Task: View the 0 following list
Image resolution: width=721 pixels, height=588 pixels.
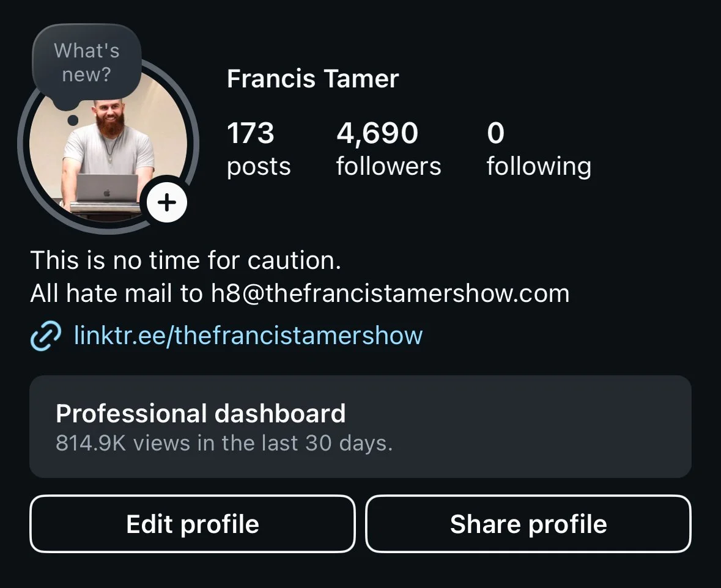Action: (539, 149)
